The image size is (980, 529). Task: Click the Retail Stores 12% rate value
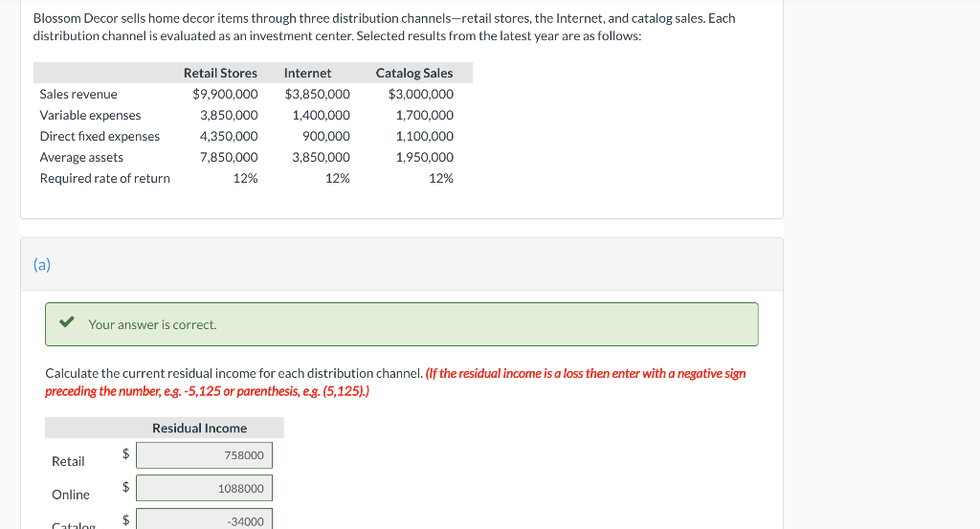point(245,179)
